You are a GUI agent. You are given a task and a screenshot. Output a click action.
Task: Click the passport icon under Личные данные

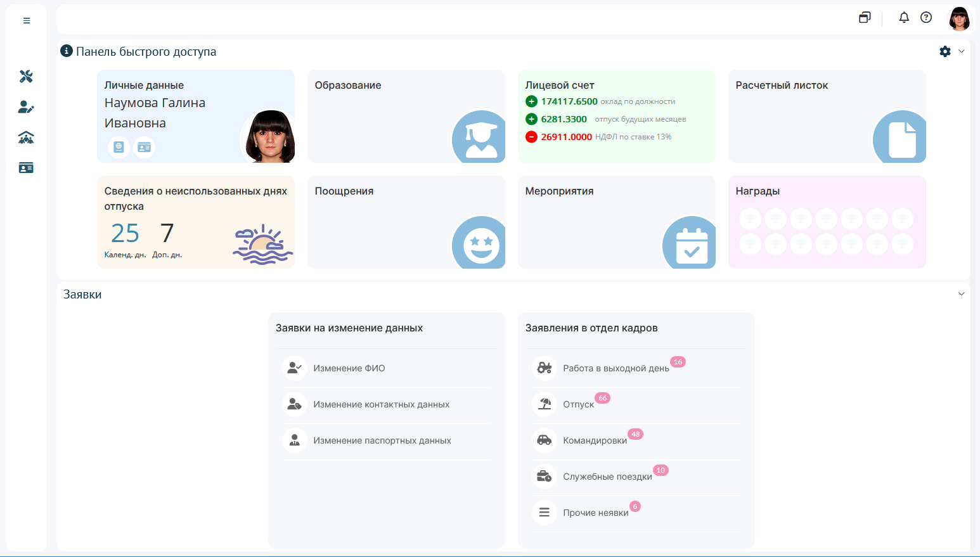pyautogui.click(x=119, y=147)
